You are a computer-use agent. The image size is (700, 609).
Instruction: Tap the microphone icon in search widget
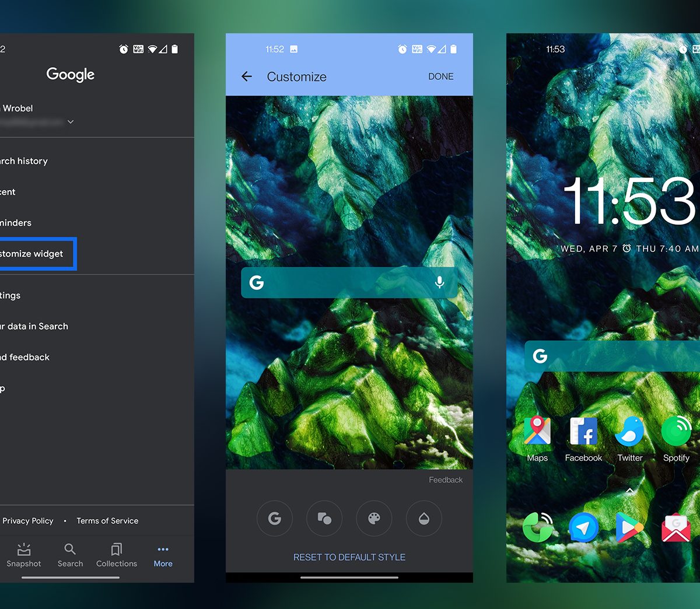[x=439, y=282]
